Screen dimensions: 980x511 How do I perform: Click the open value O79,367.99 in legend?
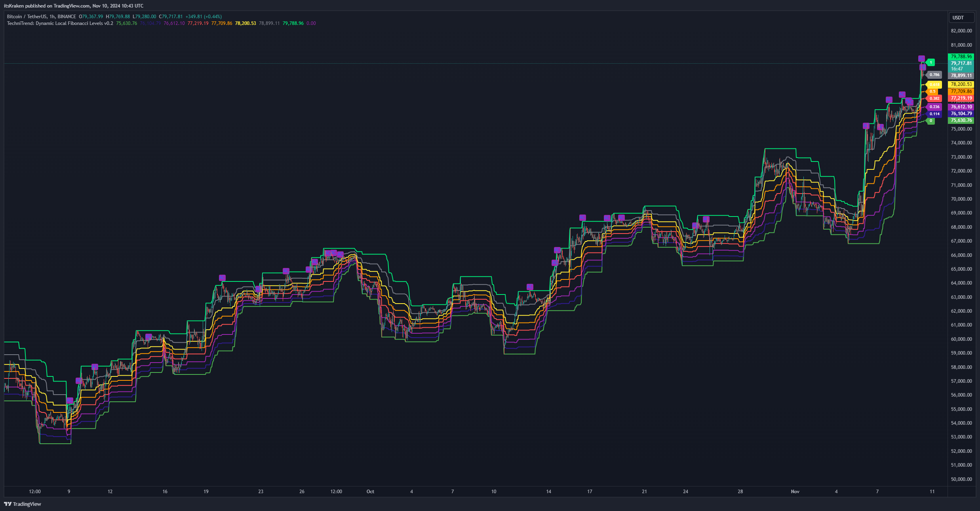91,17
